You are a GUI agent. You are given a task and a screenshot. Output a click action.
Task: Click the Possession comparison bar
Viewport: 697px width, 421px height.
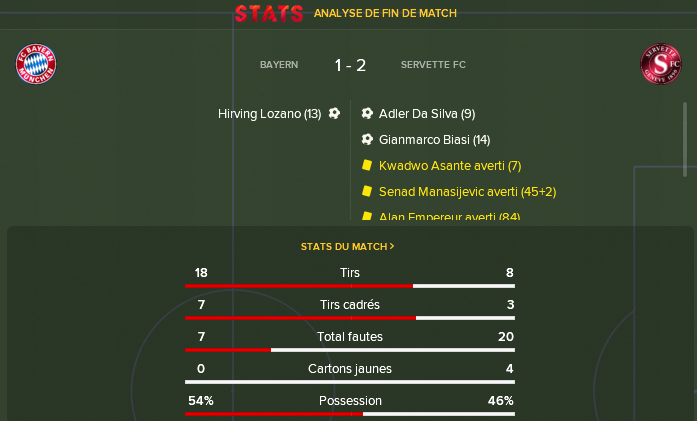coord(350,414)
